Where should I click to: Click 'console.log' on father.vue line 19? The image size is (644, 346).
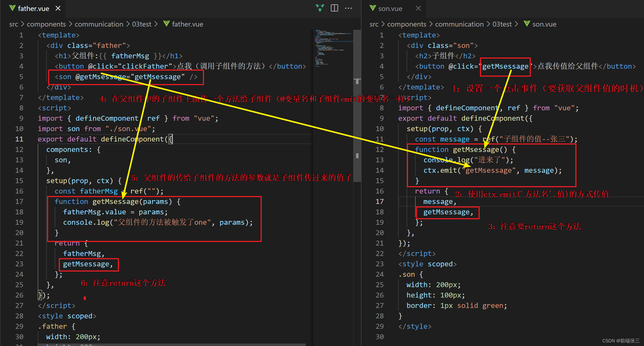tap(86, 222)
